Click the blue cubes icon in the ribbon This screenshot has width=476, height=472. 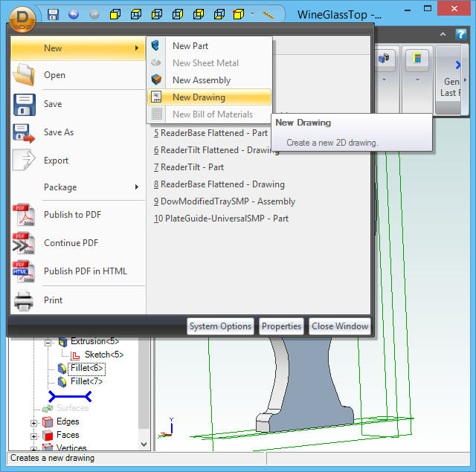coord(384,58)
